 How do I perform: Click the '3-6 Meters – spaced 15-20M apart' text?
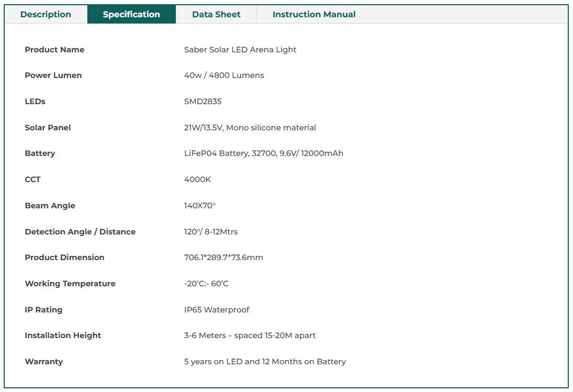pyautogui.click(x=250, y=335)
